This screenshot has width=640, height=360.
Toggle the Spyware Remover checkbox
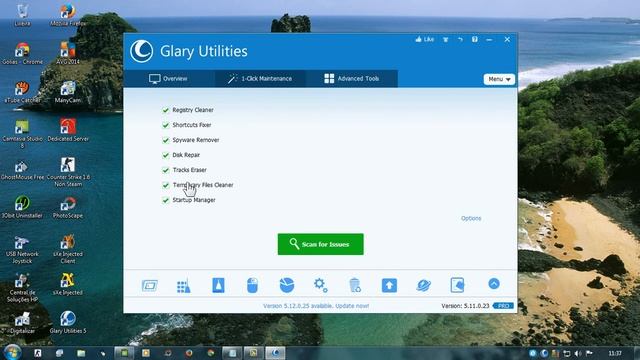tap(165, 140)
